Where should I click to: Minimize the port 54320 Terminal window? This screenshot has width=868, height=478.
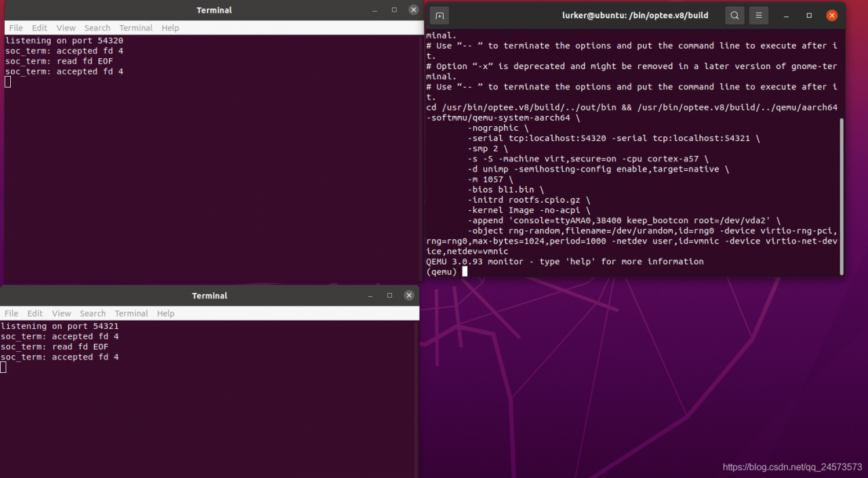pos(376,10)
